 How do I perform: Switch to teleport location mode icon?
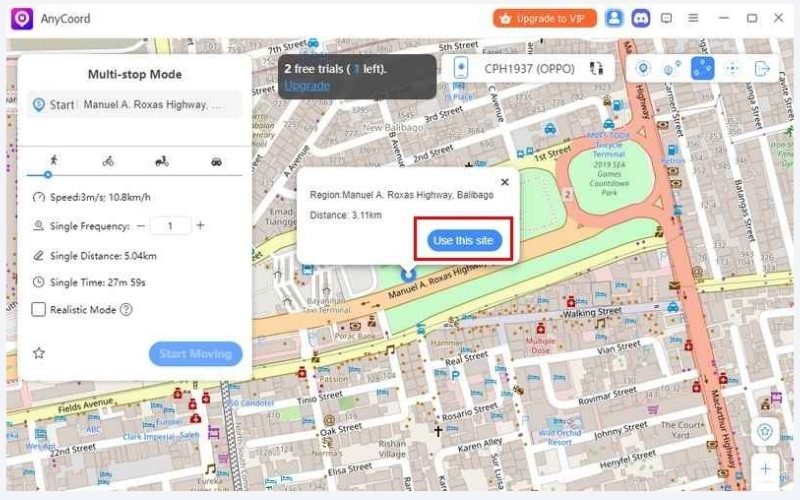[643, 68]
